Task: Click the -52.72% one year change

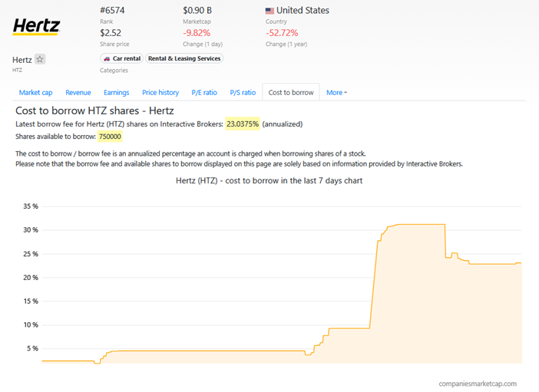Action: (282, 33)
